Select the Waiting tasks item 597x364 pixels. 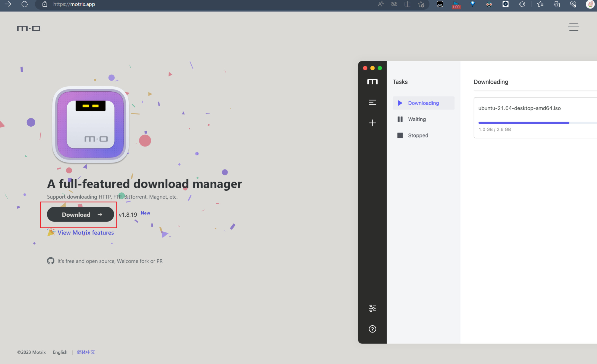click(417, 119)
